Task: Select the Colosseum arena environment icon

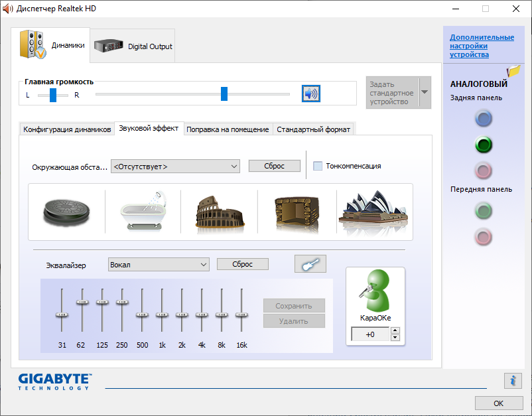Action: [x=220, y=215]
